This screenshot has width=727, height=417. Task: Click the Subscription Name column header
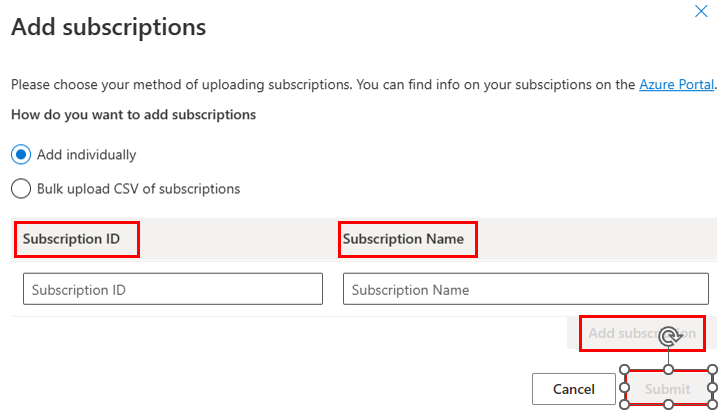403,239
